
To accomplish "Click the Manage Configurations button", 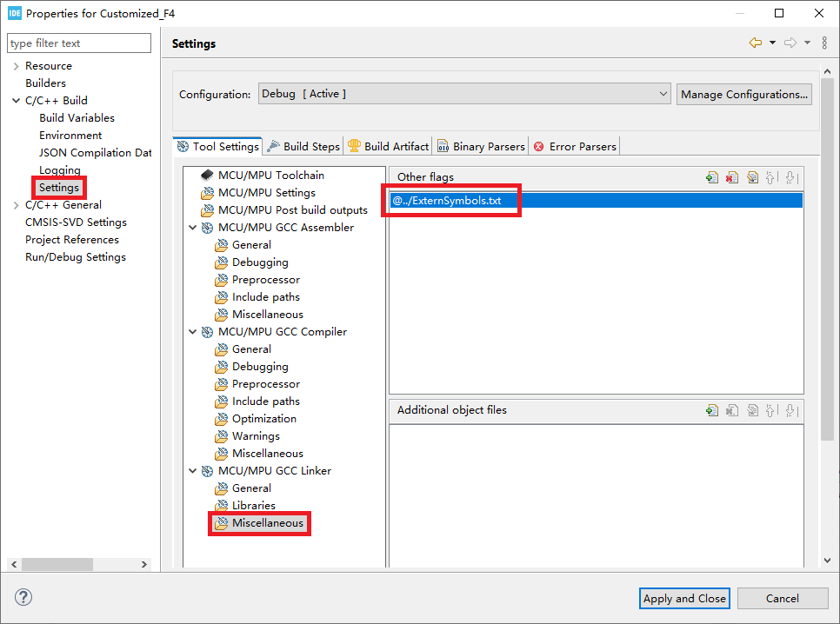I will pos(743,94).
